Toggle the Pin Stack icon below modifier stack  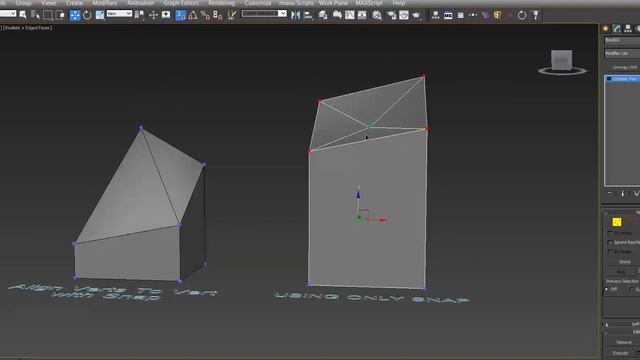609,194
